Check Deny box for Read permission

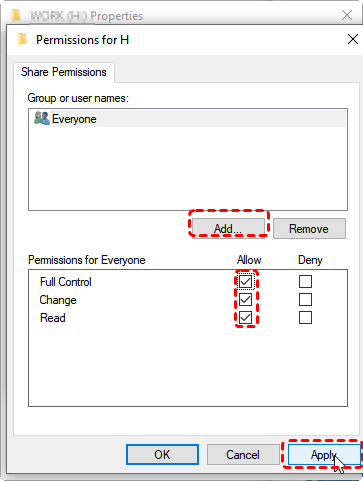(x=305, y=317)
